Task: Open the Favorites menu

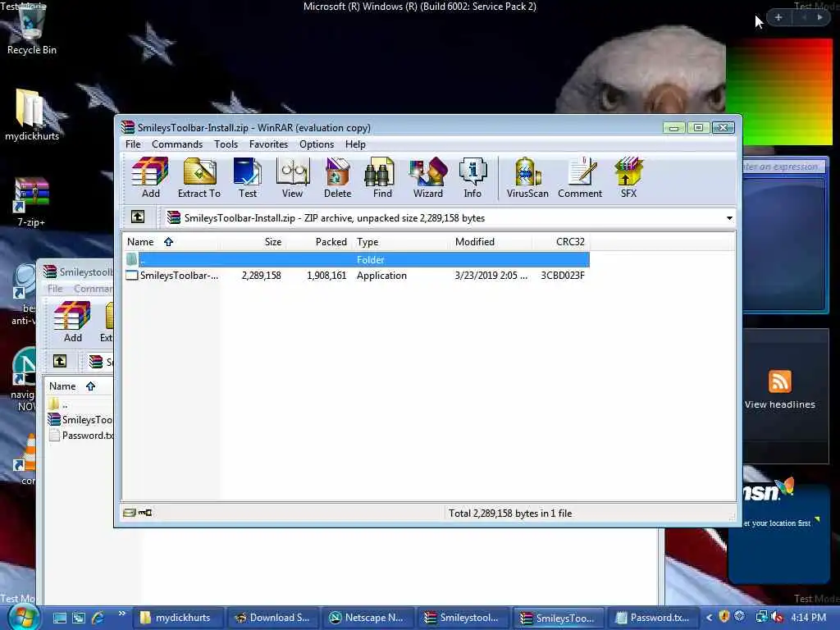Action: pos(268,144)
